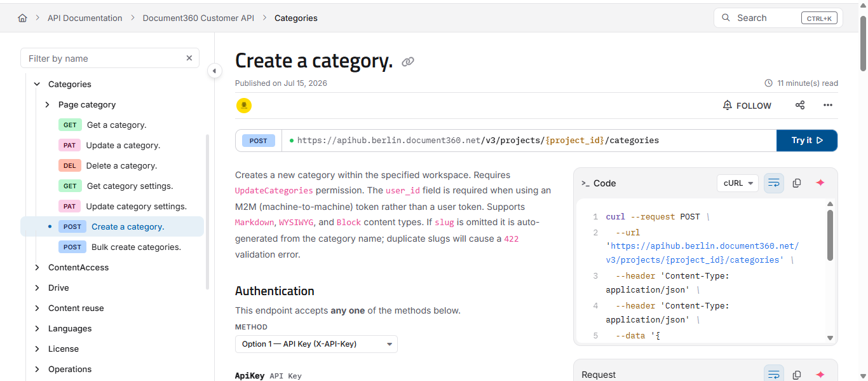The height and width of the screenshot is (381, 868).
Task: Click the Categories breadcrumb item
Action: [296, 18]
